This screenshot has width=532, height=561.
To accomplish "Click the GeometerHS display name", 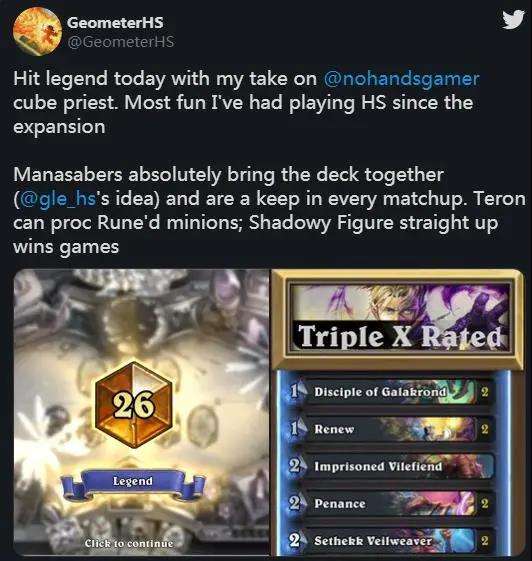I will pyautogui.click(x=115, y=23).
